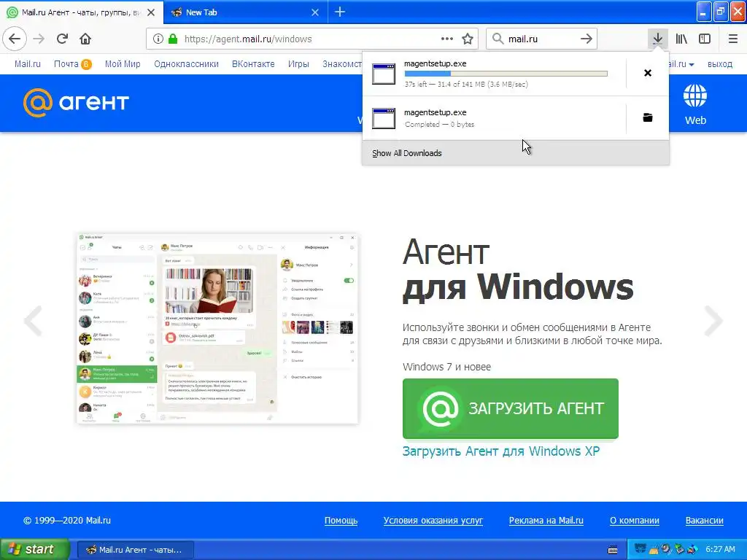Show next slide with right arrow
The height and width of the screenshot is (560, 747).
[713, 321]
